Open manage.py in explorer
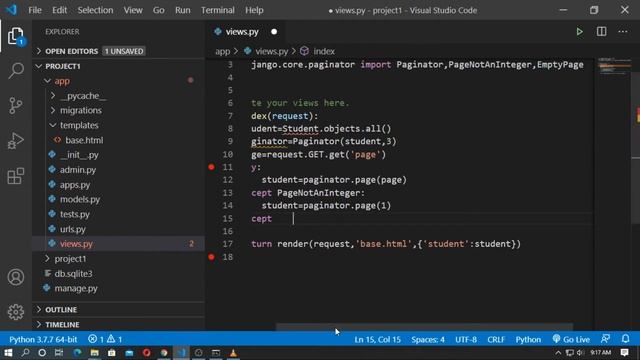640x360 pixels. click(118, 288)
